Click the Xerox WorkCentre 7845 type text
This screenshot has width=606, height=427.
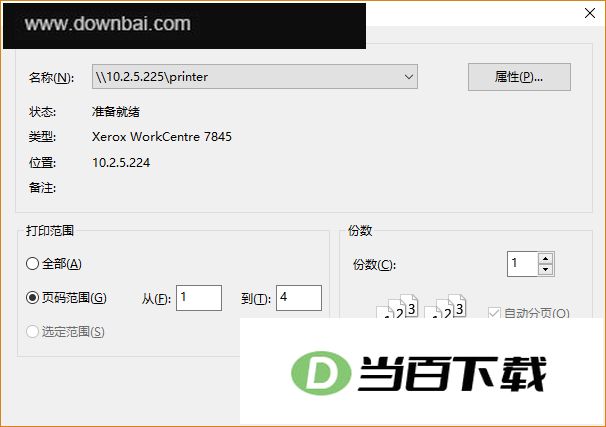point(162,136)
